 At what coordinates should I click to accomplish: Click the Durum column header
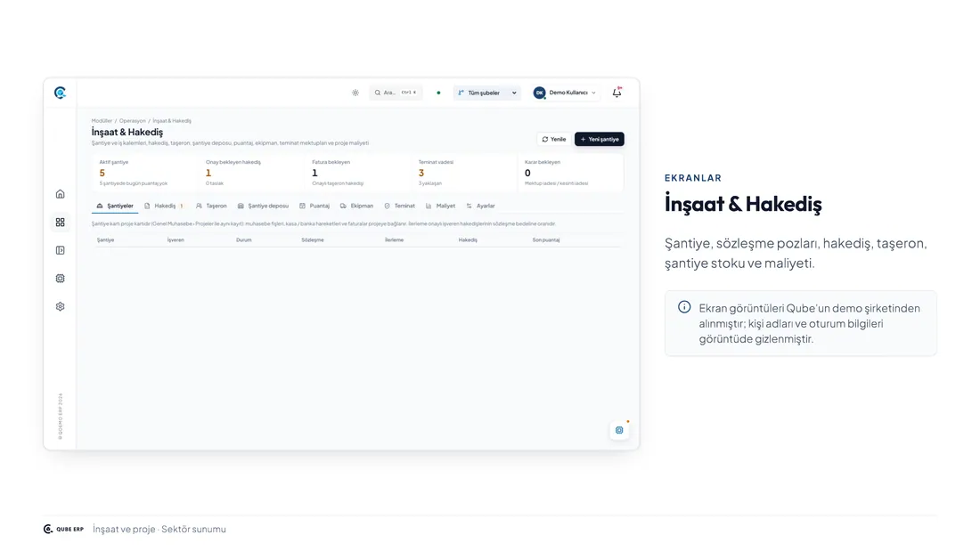pos(244,239)
